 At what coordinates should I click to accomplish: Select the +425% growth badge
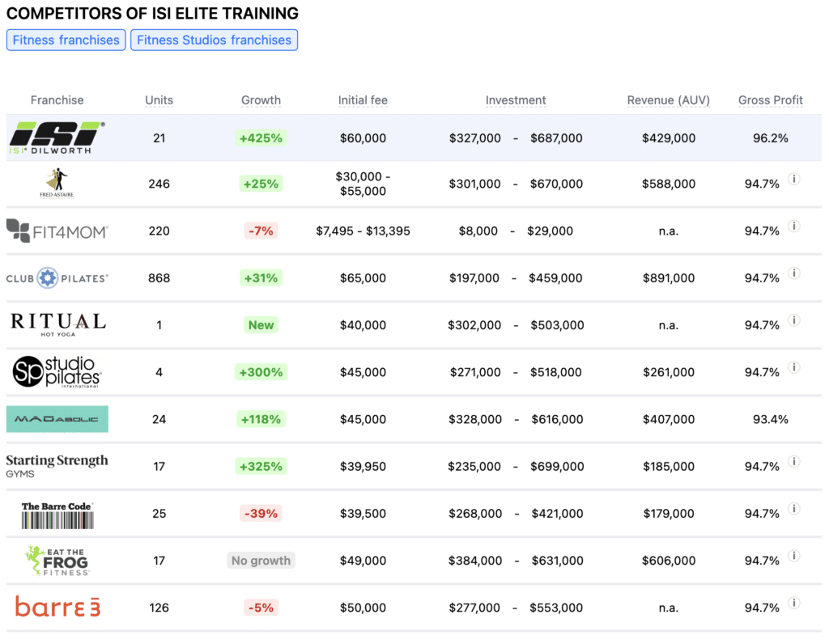[x=261, y=138]
